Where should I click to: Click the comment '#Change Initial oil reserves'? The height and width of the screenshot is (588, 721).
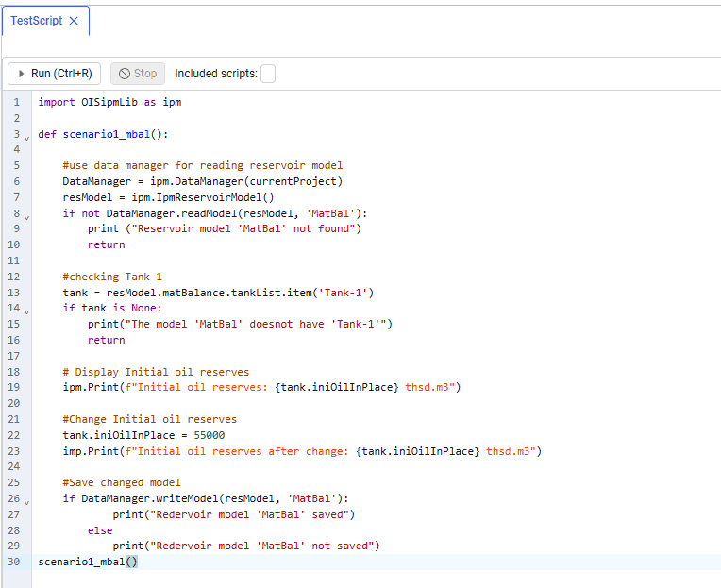[x=149, y=419]
